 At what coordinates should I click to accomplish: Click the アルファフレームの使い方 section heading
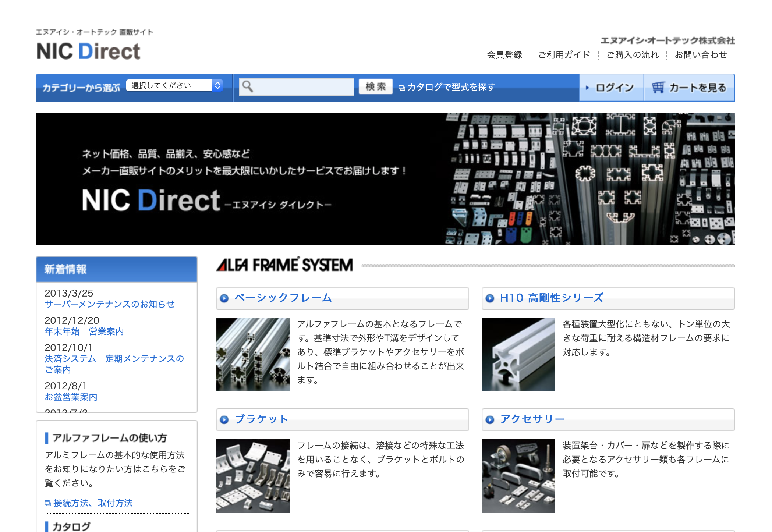pos(110,438)
